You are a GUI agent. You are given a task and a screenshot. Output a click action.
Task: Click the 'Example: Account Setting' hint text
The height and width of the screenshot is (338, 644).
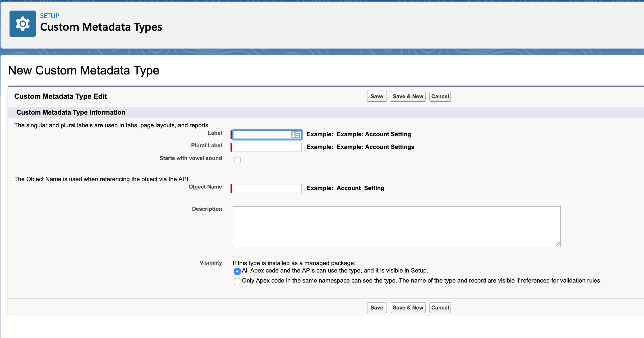(374, 134)
